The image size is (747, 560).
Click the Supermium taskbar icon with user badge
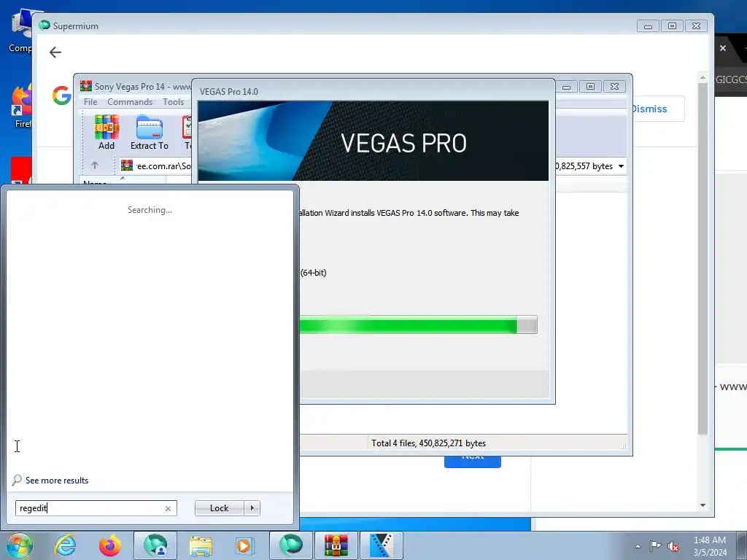tap(155, 545)
